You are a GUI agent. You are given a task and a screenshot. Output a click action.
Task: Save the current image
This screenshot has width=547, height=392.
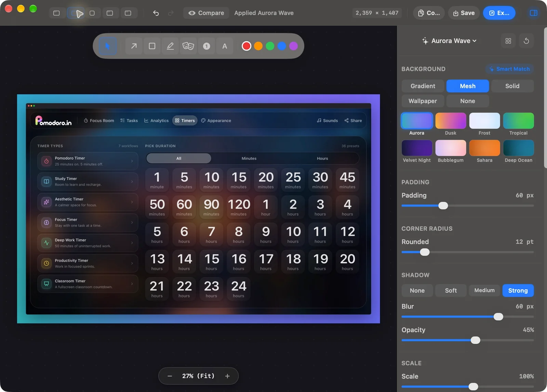coord(464,13)
